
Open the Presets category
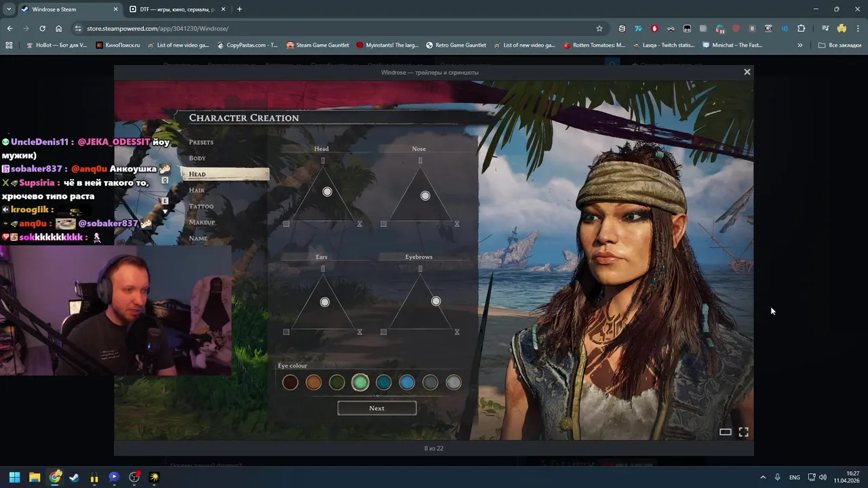pyautogui.click(x=201, y=142)
